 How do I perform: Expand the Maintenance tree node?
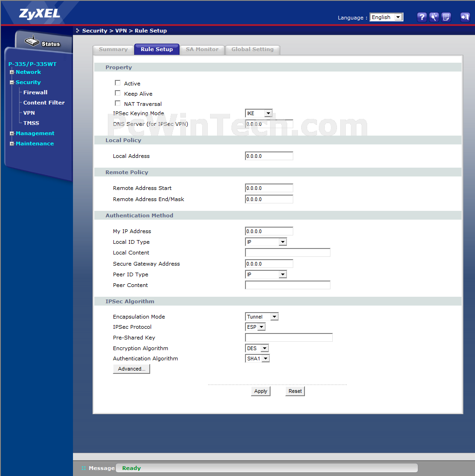click(12, 143)
